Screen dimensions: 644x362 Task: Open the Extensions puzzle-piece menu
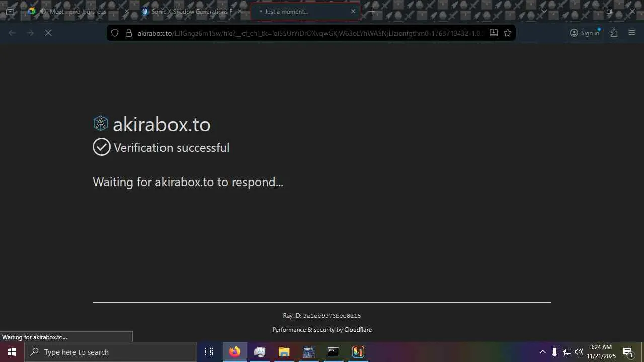tap(614, 33)
